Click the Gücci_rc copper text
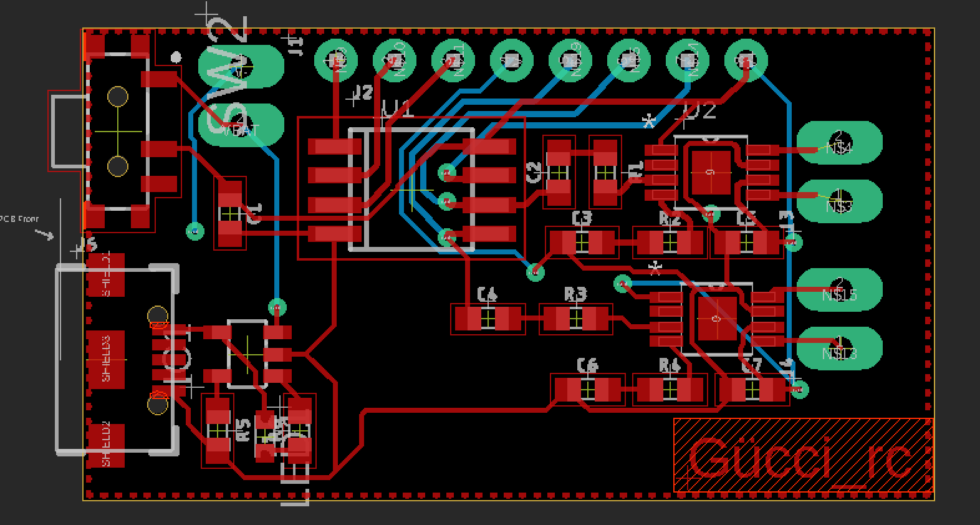Screen dimensions: 980x525 800,460
